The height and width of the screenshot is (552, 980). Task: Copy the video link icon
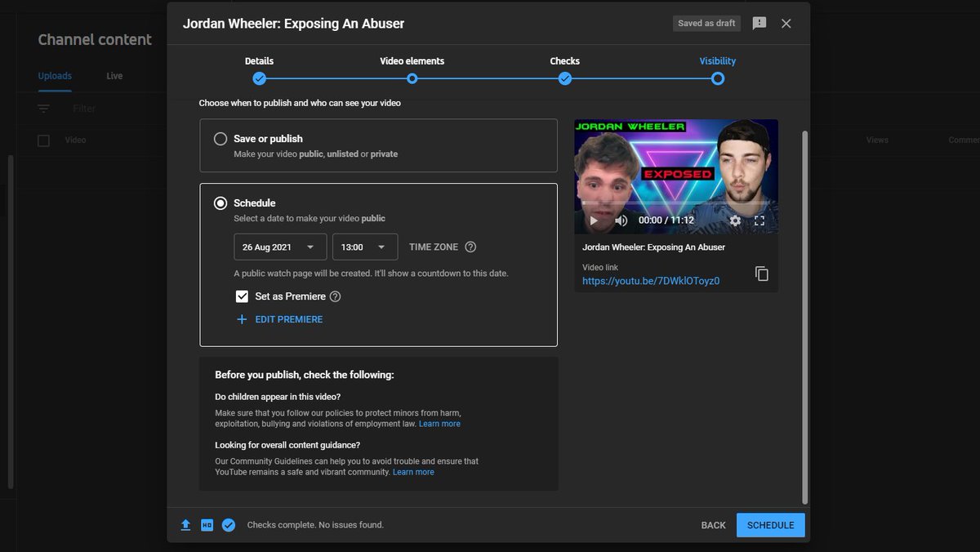(762, 274)
